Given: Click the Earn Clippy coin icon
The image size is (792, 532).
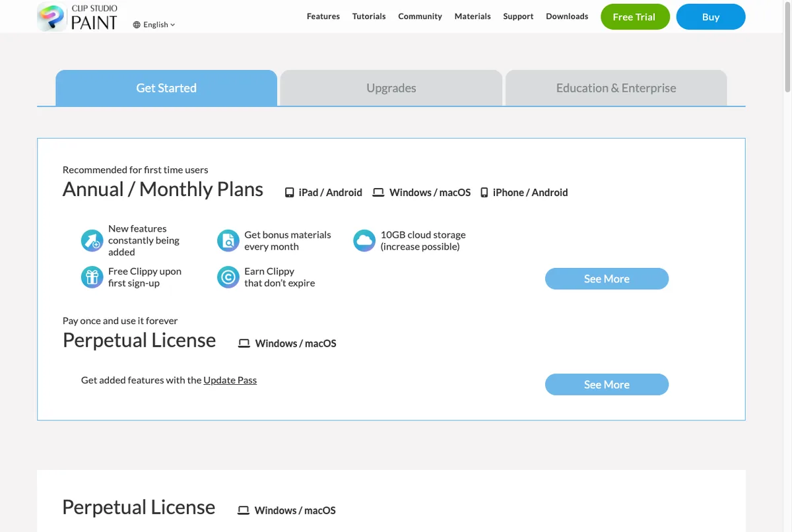Looking at the screenshot, I should coord(228,277).
